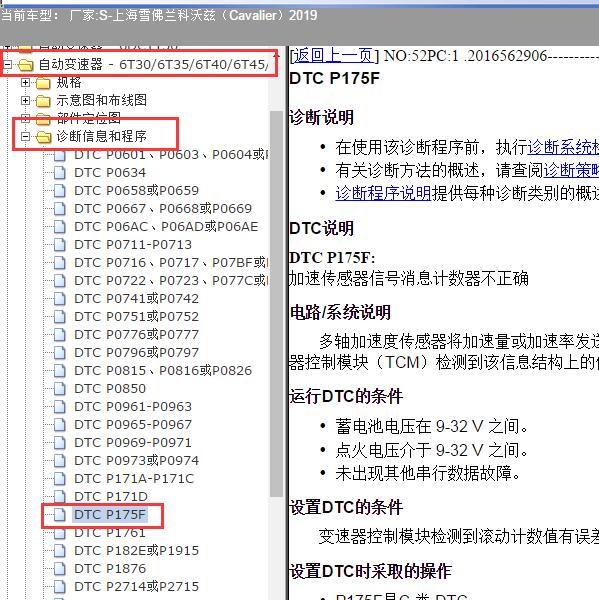Open the DTC P0776或P0777 entry

[136, 335]
